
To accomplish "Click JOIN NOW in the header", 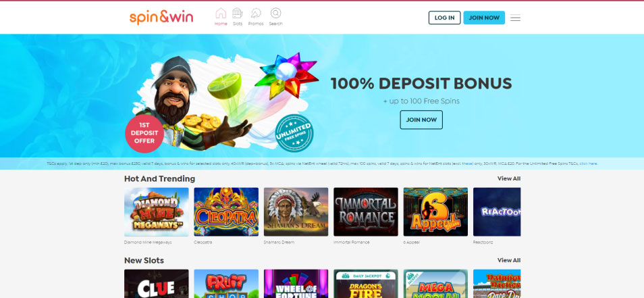I will click(x=484, y=18).
